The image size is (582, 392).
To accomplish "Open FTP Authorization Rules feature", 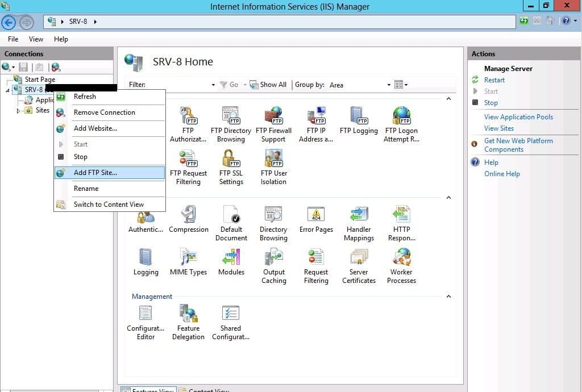I will coord(188,124).
